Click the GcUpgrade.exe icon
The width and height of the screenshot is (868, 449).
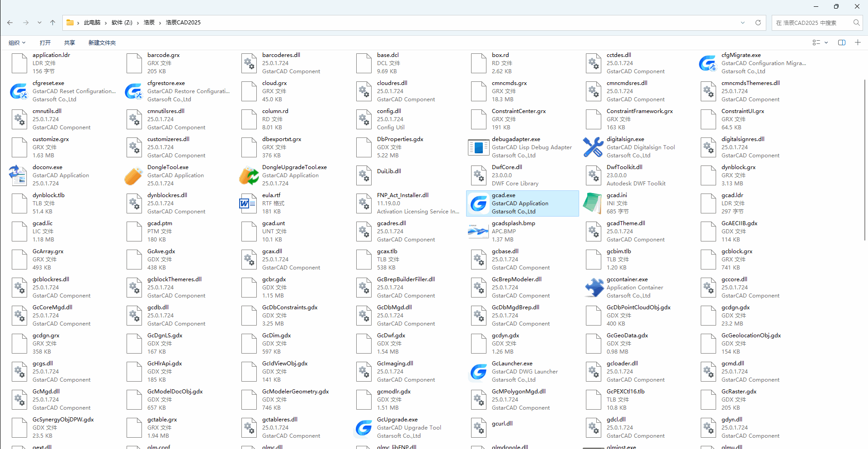[x=363, y=428]
